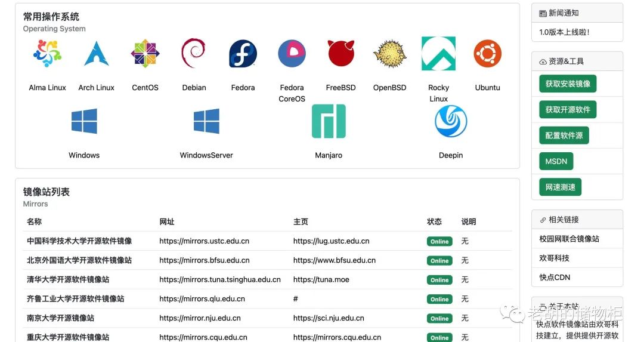The image size is (644, 342).
Task: Open https://mirrors.qlu.edu.cn mirror address
Action: pos(202,299)
